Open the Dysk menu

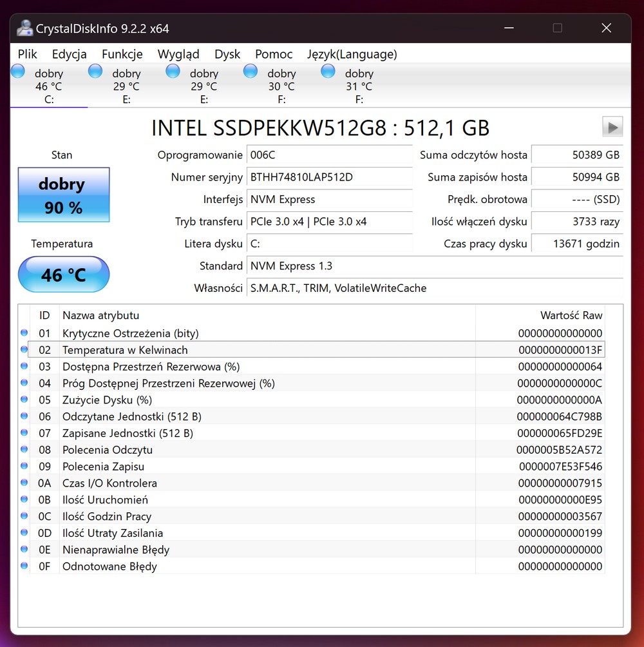click(227, 54)
